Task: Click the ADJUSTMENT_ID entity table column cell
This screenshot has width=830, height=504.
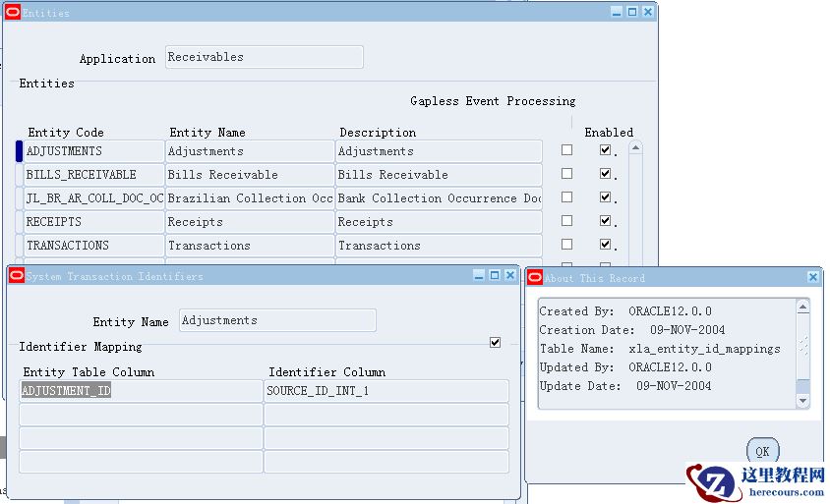Action: pos(141,391)
